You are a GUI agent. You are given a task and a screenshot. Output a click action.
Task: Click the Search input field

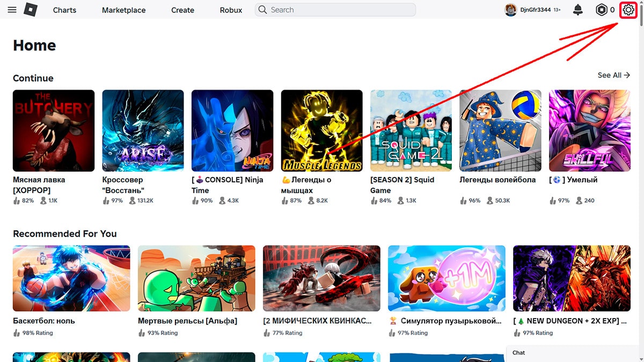tap(335, 10)
